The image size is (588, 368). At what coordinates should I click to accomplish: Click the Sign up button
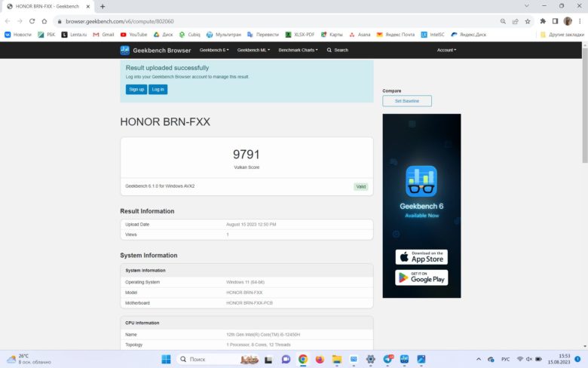tap(136, 89)
